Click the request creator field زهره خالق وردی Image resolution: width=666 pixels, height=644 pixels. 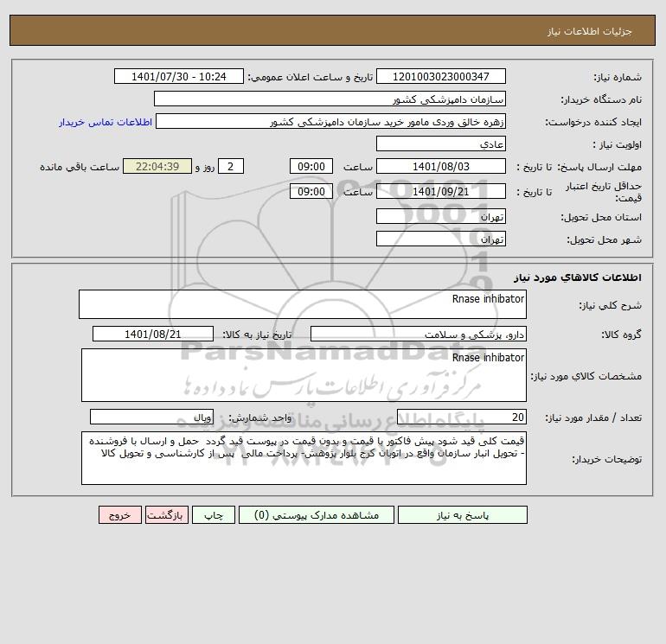point(330,121)
